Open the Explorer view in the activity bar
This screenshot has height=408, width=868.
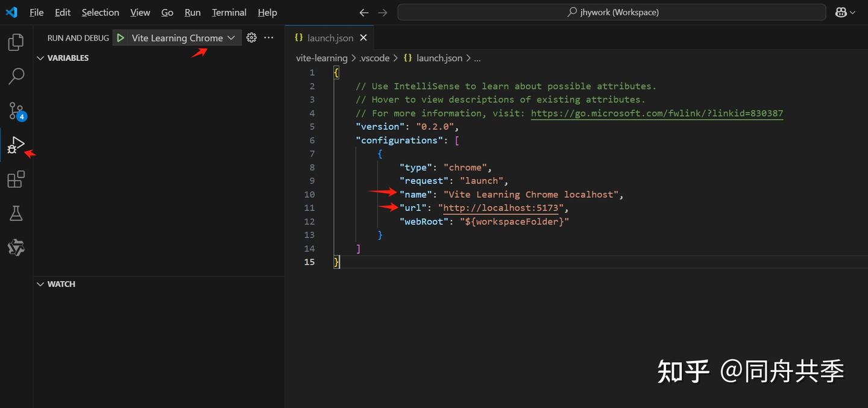click(x=16, y=42)
